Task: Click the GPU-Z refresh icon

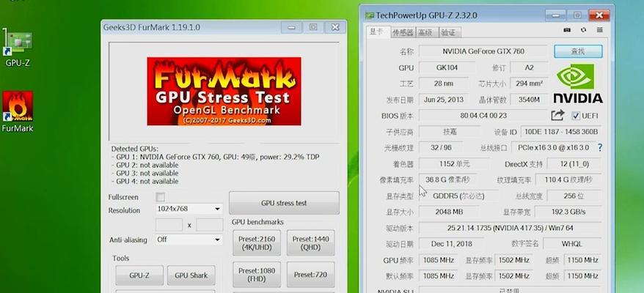Action: 583,30
